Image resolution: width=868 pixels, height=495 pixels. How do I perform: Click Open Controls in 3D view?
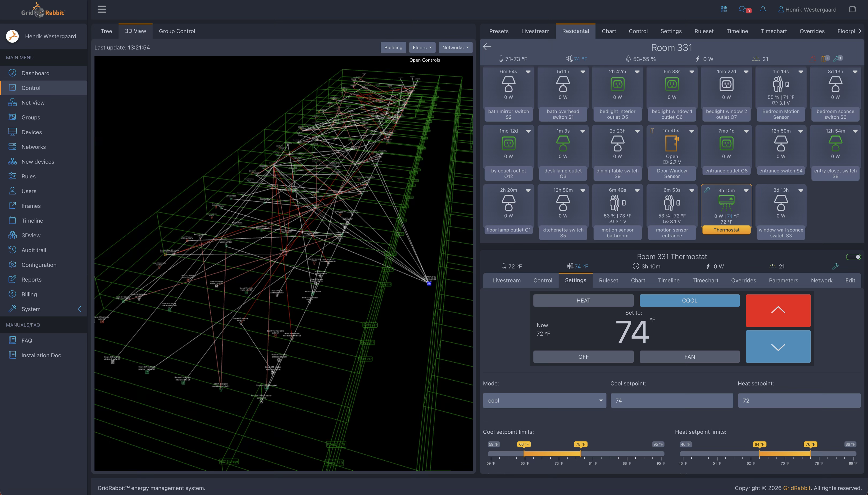tap(424, 60)
